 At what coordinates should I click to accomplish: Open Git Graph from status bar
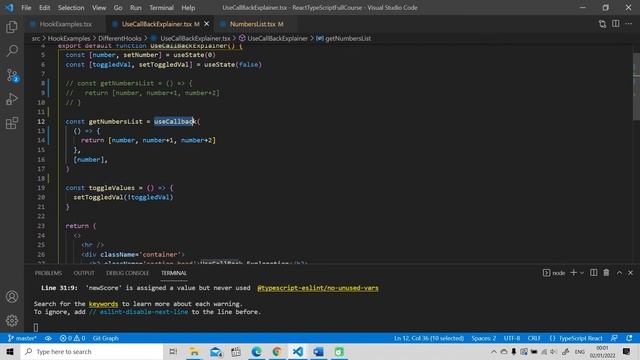coord(106,338)
